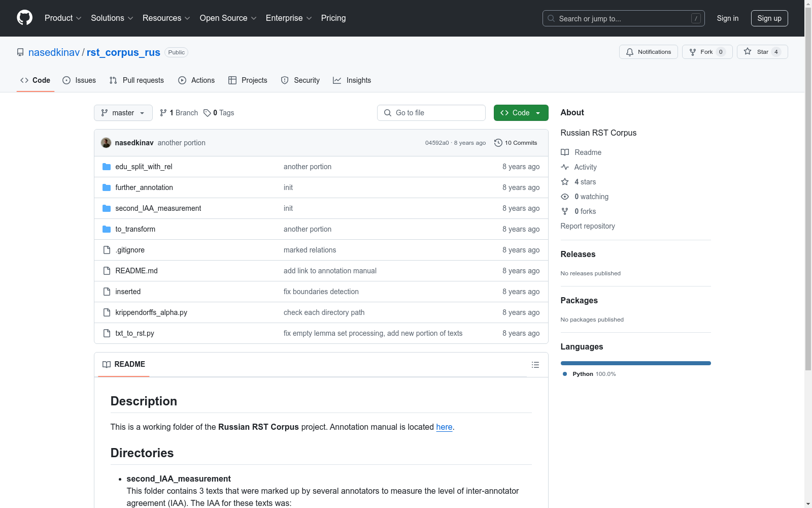Switch to the Issues tab
Viewport: 812px width, 508px height.
(x=79, y=80)
